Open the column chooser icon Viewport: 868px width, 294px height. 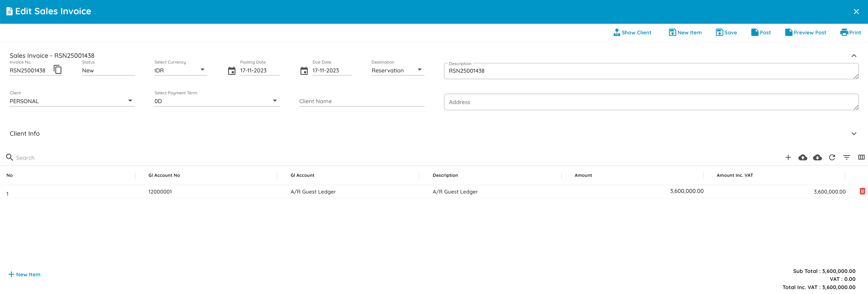(x=861, y=157)
